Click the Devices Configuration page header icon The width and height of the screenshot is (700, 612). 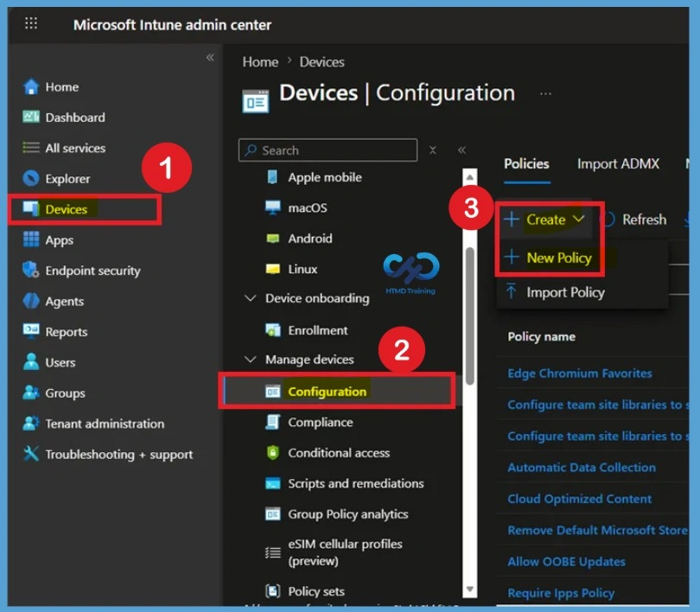click(255, 102)
